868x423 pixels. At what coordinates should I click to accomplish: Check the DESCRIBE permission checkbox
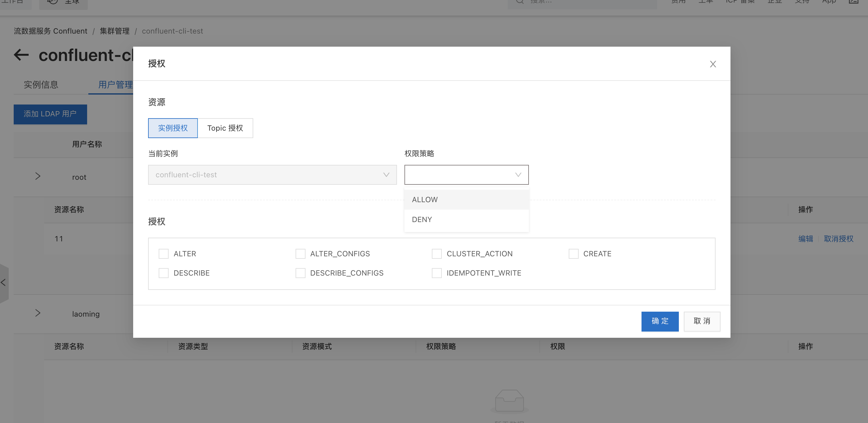coord(163,273)
